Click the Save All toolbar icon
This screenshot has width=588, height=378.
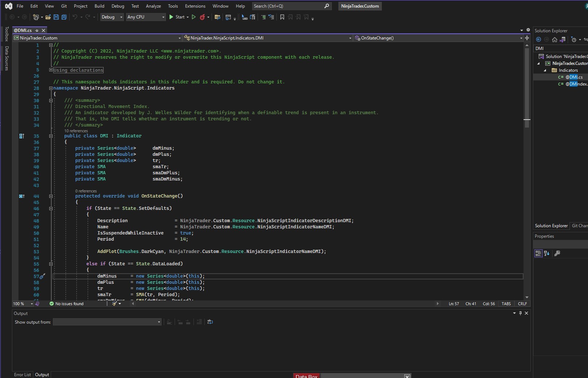pos(64,17)
